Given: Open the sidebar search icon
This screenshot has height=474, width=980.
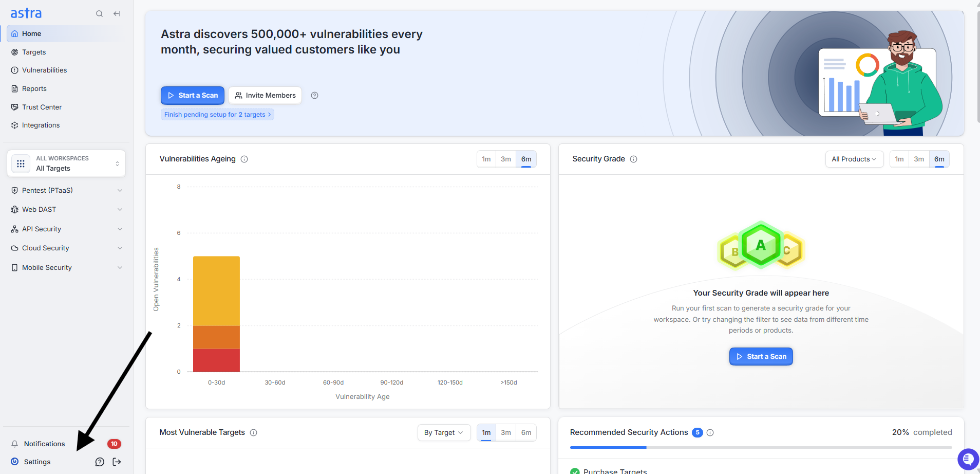Looking at the screenshot, I should click(x=99, y=14).
